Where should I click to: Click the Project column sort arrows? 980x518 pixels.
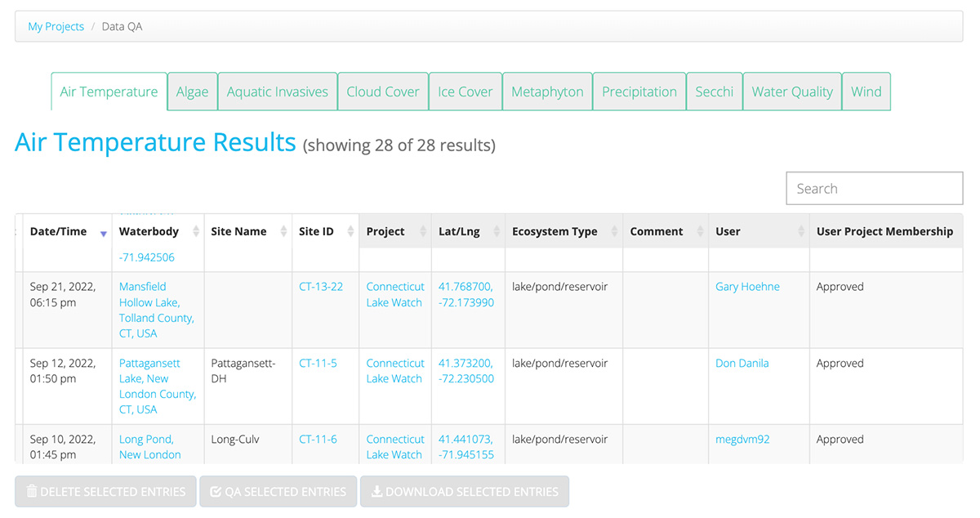(423, 232)
